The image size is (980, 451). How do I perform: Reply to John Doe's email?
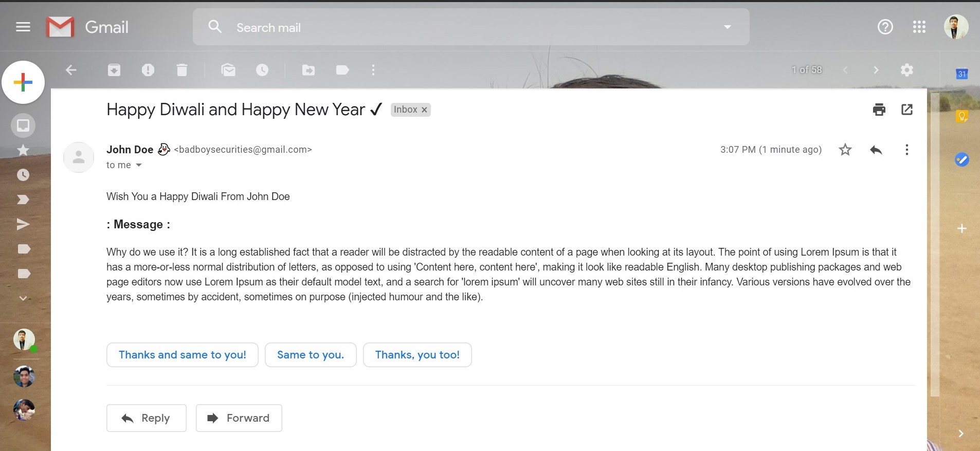[x=146, y=418]
